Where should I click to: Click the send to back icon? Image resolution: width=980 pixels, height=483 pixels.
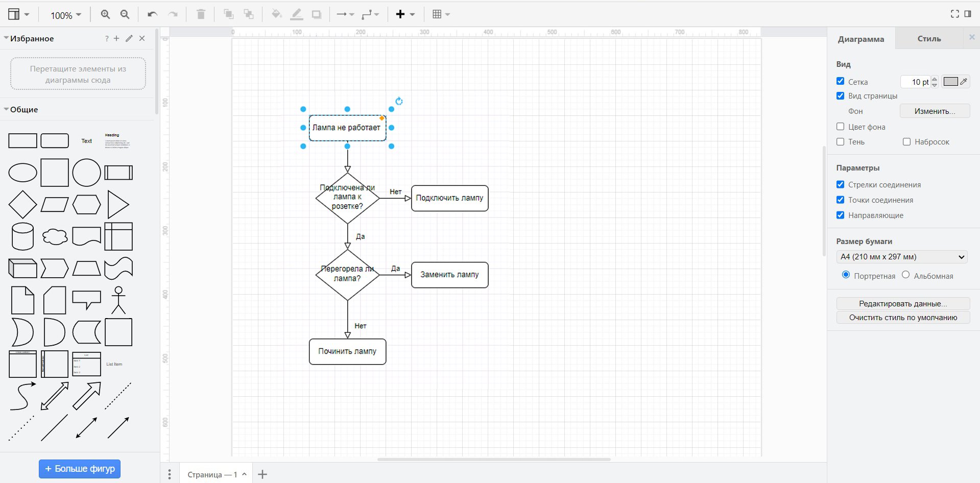pos(249,14)
